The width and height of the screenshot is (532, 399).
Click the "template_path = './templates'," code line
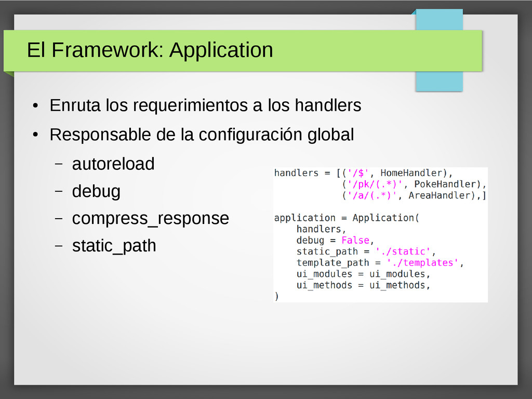click(x=380, y=262)
